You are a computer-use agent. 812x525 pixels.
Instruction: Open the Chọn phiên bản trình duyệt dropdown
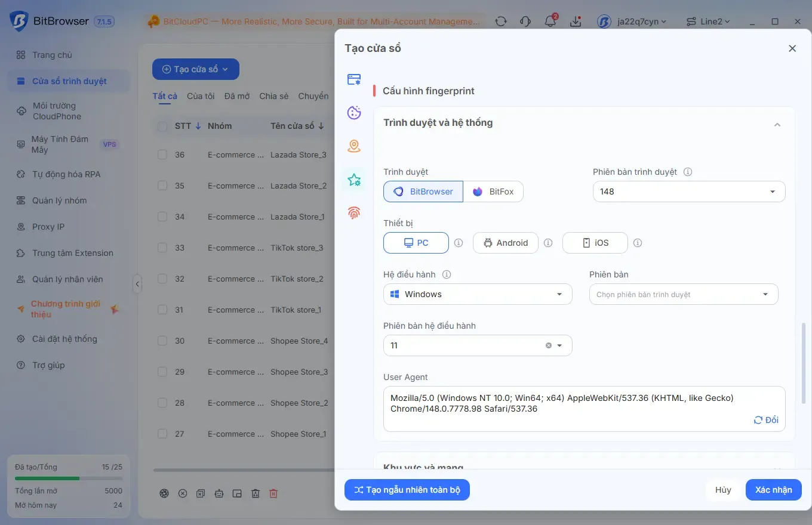click(x=684, y=294)
